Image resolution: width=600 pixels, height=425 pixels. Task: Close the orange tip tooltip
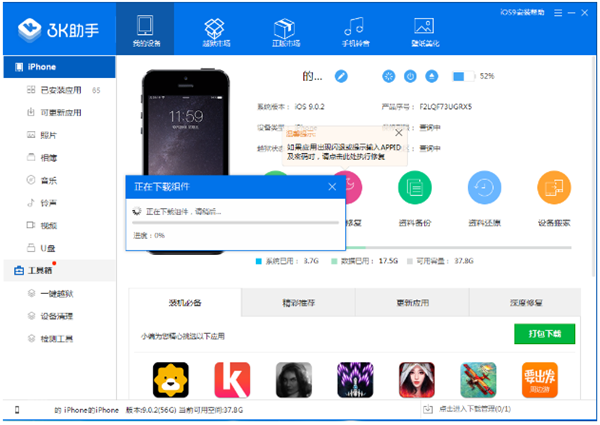click(x=399, y=133)
